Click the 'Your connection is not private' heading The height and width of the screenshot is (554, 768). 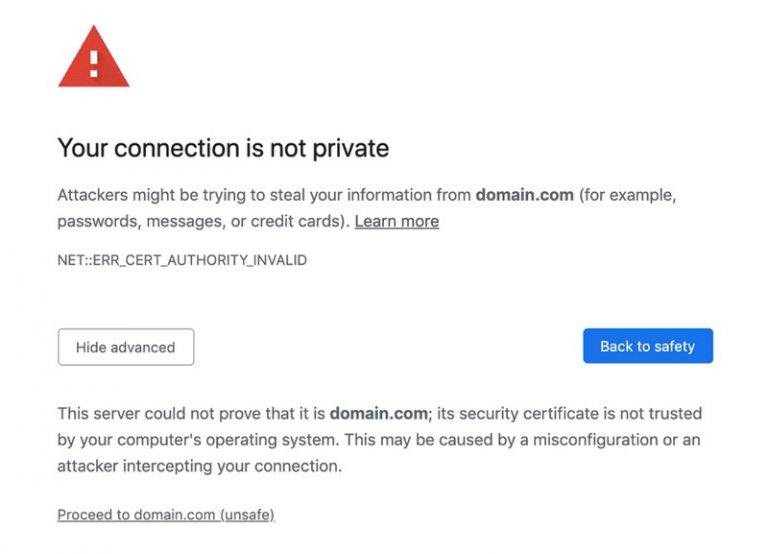click(222, 148)
